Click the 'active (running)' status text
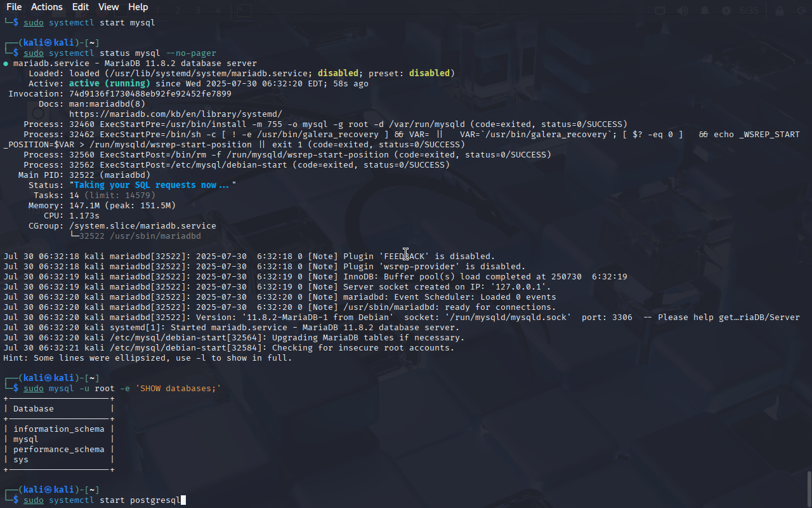Image resolution: width=812 pixels, height=508 pixels. tap(110, 84)
